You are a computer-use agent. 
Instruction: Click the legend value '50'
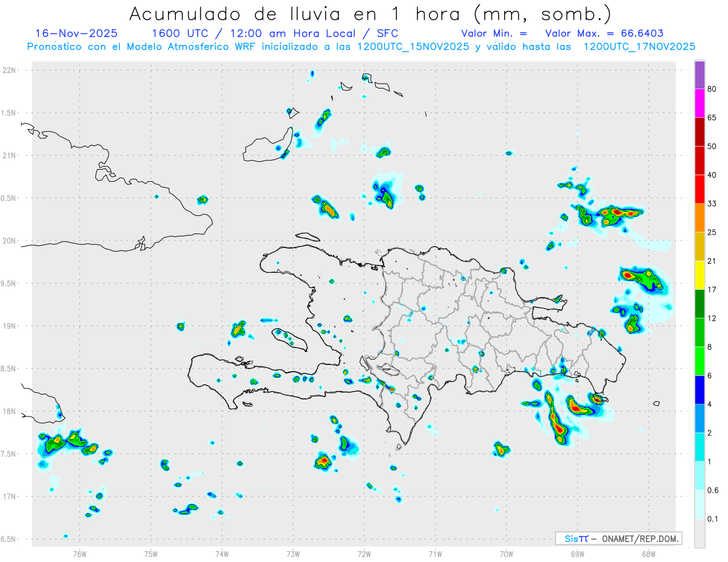[x=712, y=146]
